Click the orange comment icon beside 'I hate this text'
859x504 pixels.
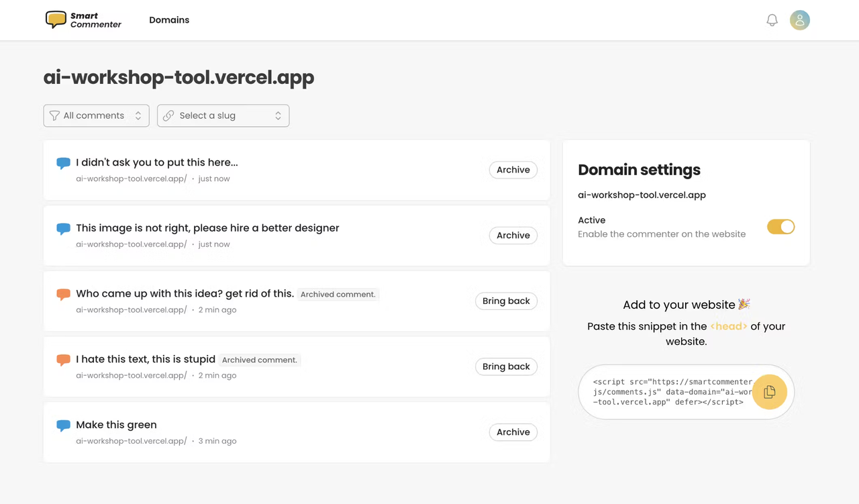point(64,360)
